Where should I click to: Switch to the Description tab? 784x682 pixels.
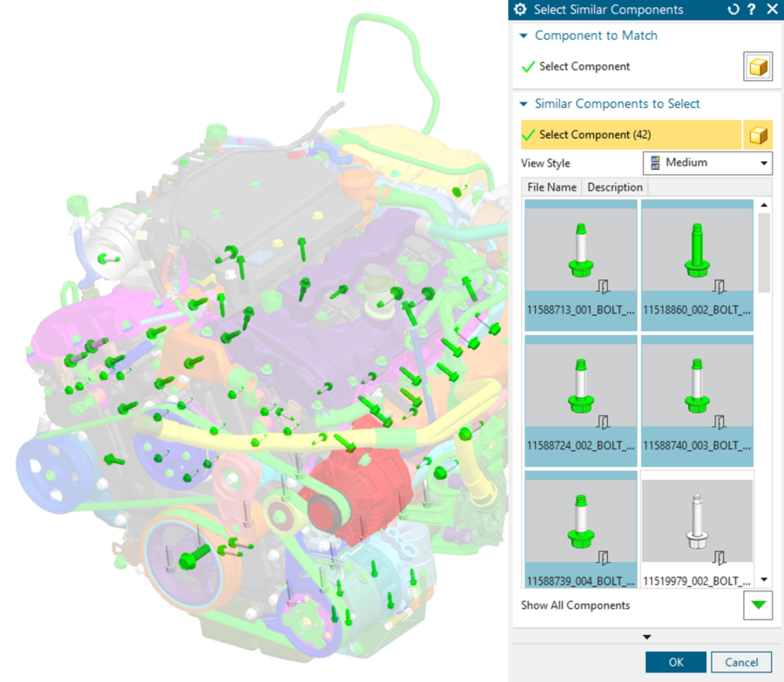click(614, 186)
